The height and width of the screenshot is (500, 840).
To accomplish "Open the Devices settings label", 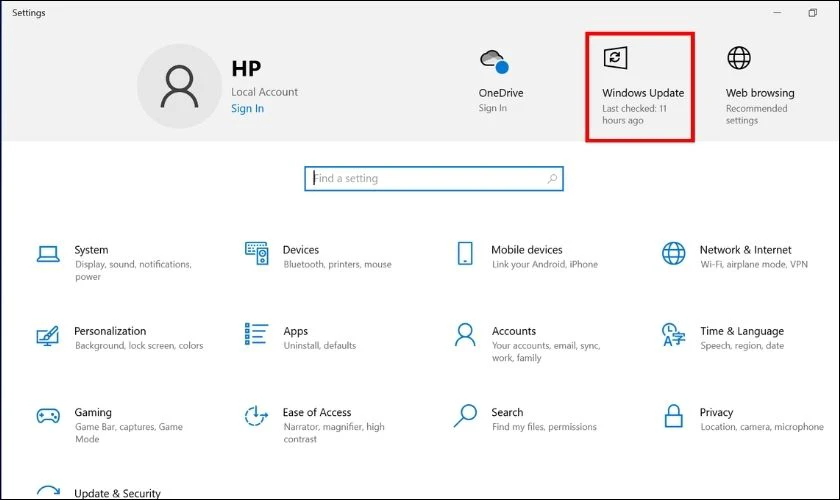I will (x=301, y=250).
